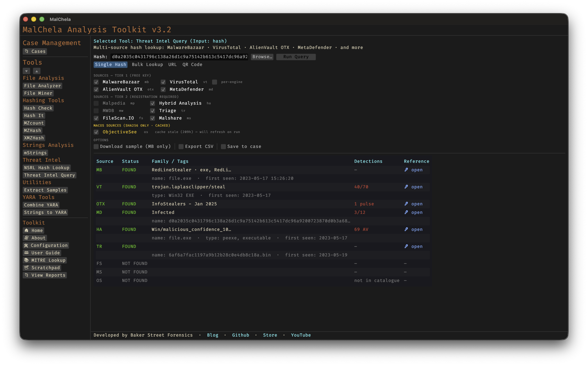Collapse the Tools list with the down arrow

click(x=26, y=71)
